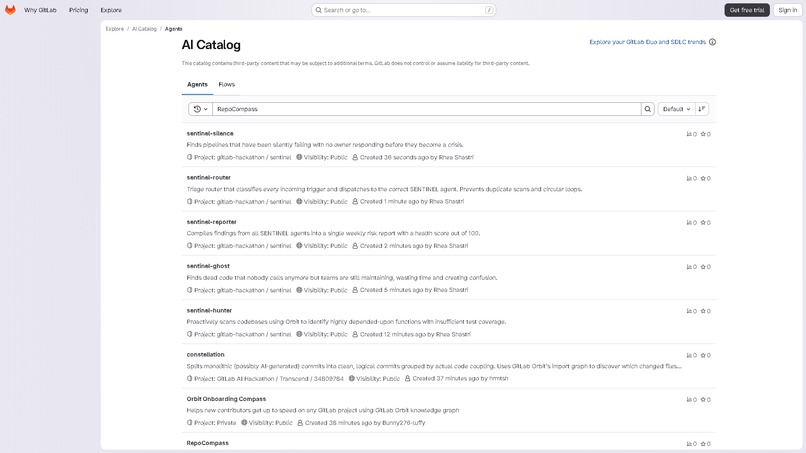Image resolution: width=806 pixels, height=453 pixels.
Task: Open the Explore breadcrumb link
Action: (115, 29)
